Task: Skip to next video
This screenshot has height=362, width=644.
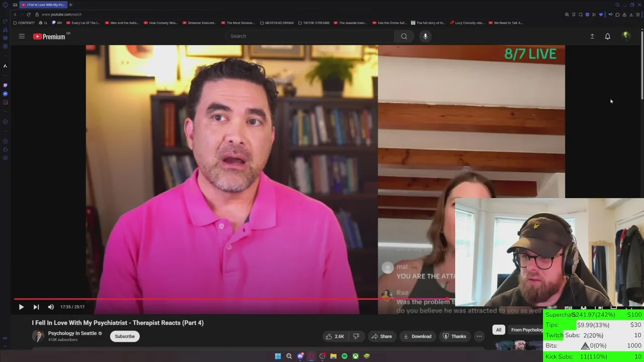Action: click(36, 307)
